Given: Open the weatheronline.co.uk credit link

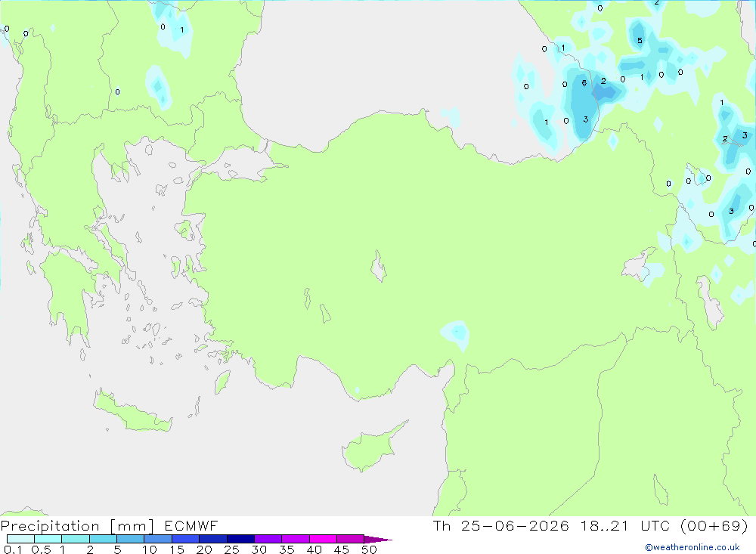Looking at the screenshot, I should pyautogui.click(x=692, y=547).
